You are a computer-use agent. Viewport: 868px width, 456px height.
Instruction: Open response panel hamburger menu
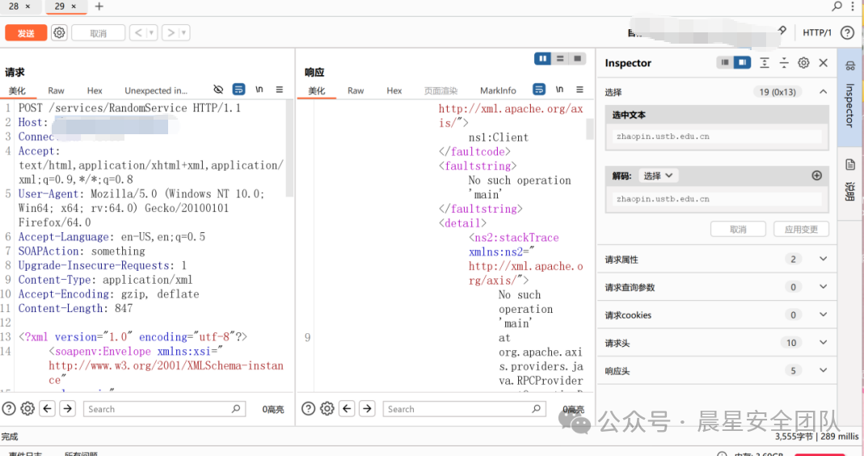[x=579, y=89]
